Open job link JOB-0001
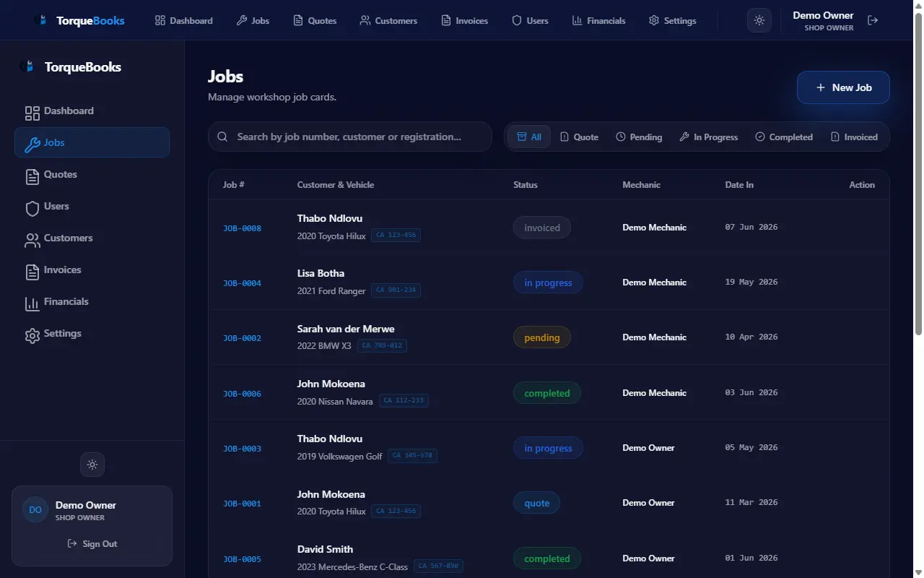The image size is (924, 578). (x=242, y=504)
